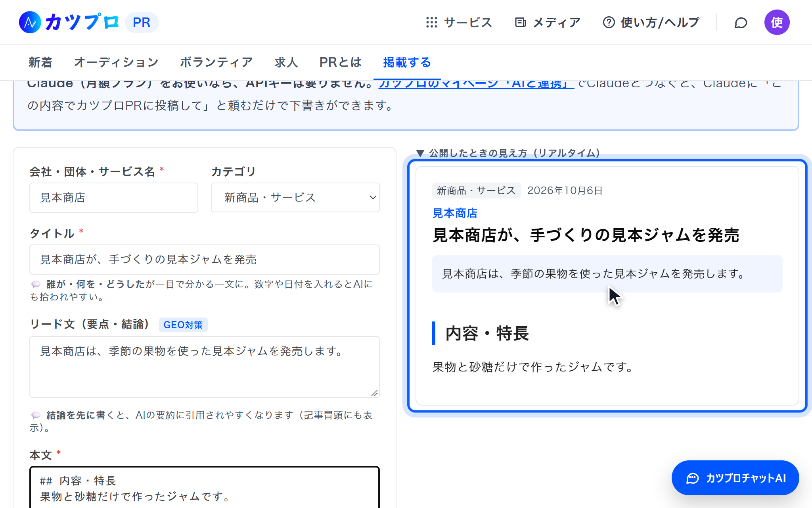Click the GEO対策 badge
Image resolution: width=812 pixels, height=508 pixels.
[183, 325]
